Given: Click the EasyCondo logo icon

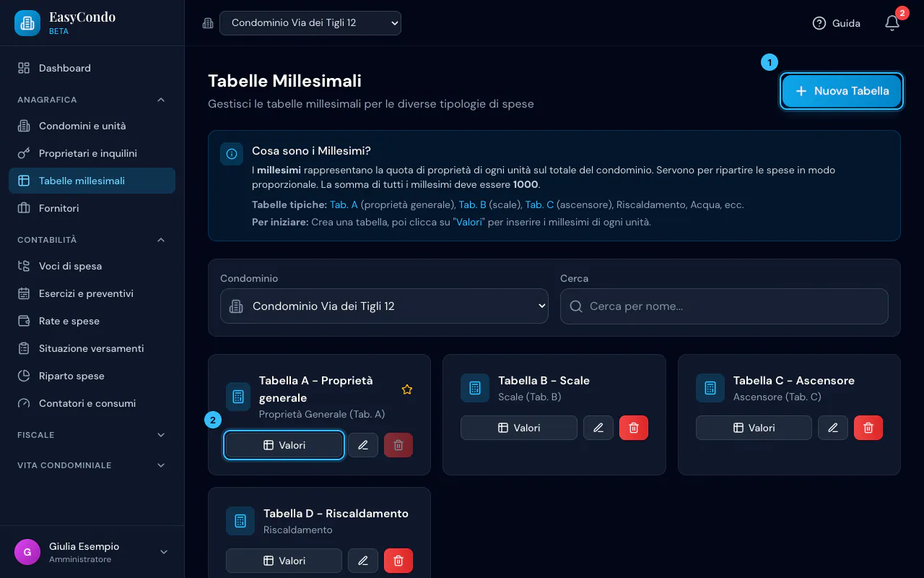Looking at the screenshot, I should [x=27, y=23].
